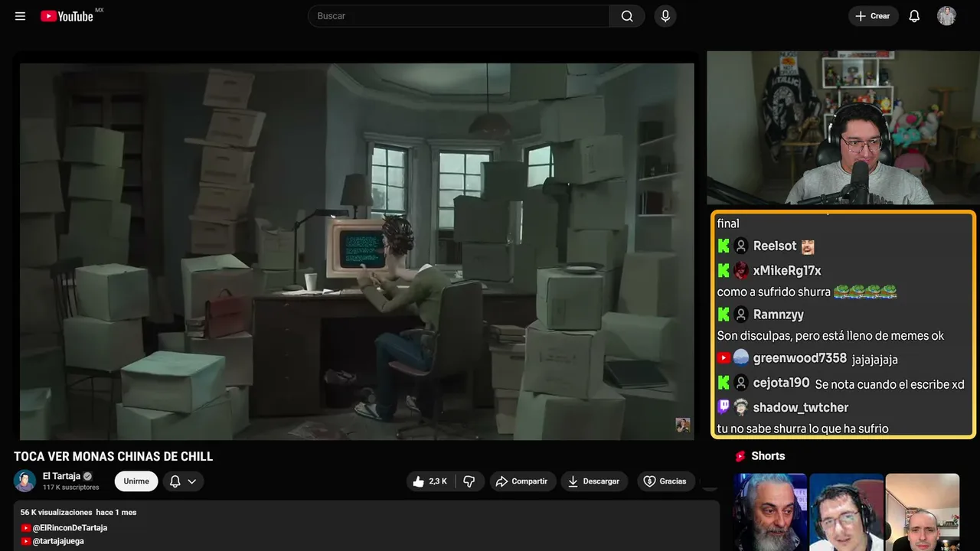Click the Kick badge next to Reelsot
Image resolution: width=980 pixels, height=551 pixels.
click(x=724, y=246)
